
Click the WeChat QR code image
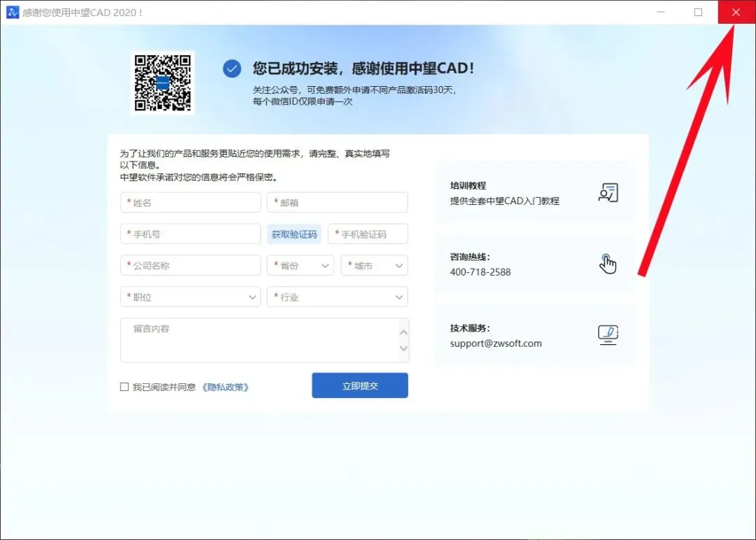(162, 83)
